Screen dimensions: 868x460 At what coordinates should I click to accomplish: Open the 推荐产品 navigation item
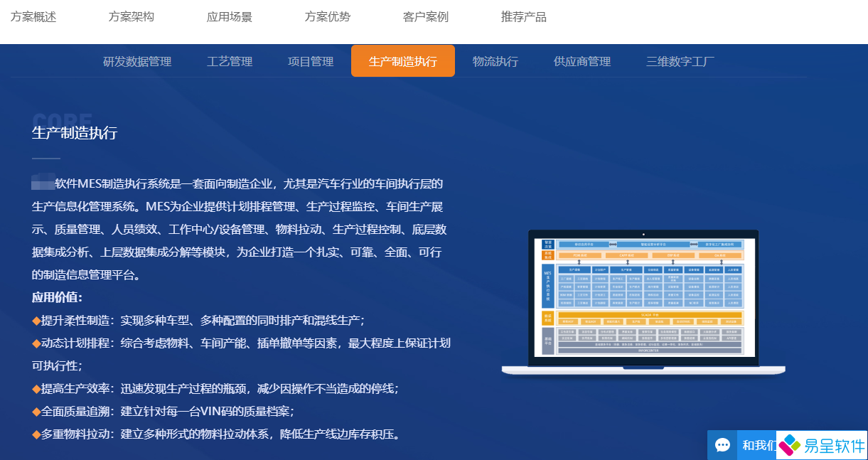[x=524, y=16]
